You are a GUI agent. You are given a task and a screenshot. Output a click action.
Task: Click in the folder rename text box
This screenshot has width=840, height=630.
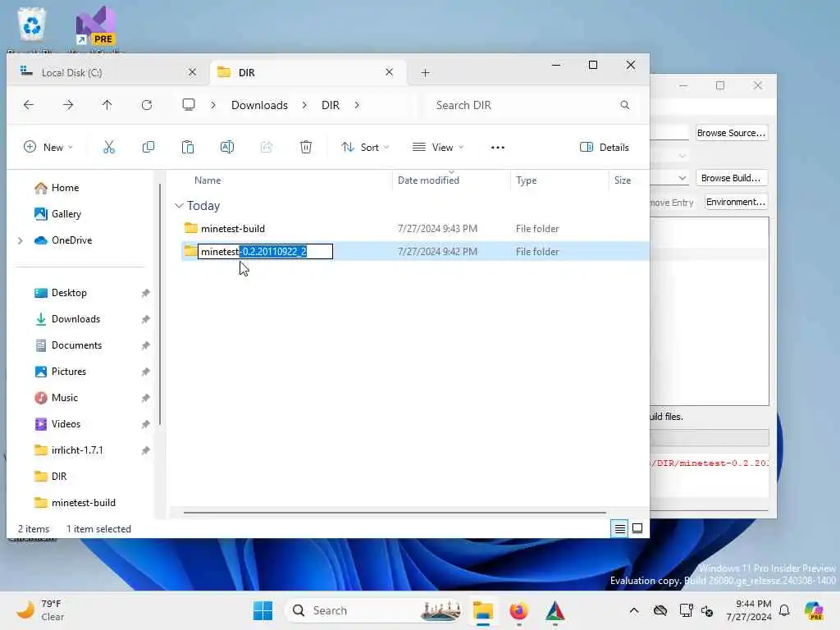tap(266, 251)
